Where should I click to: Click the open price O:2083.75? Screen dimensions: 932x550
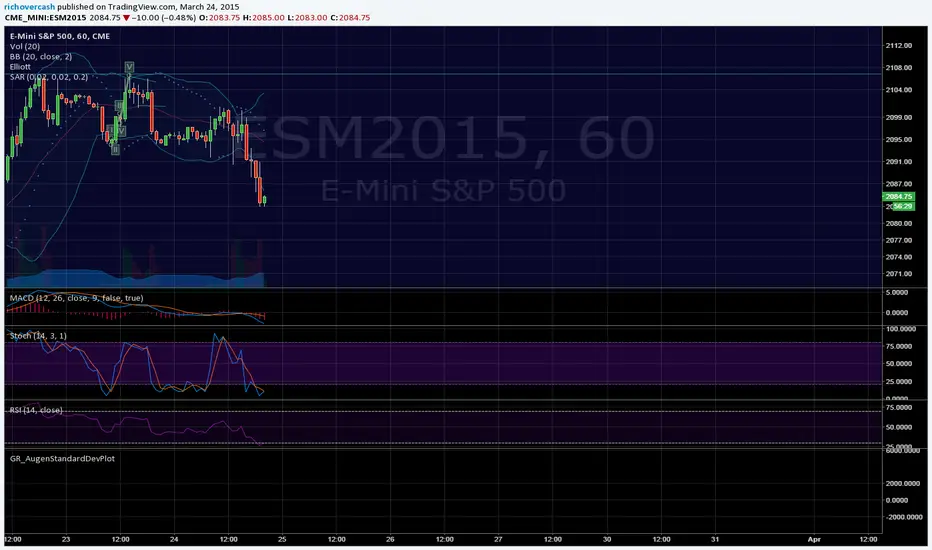point(219,18)
